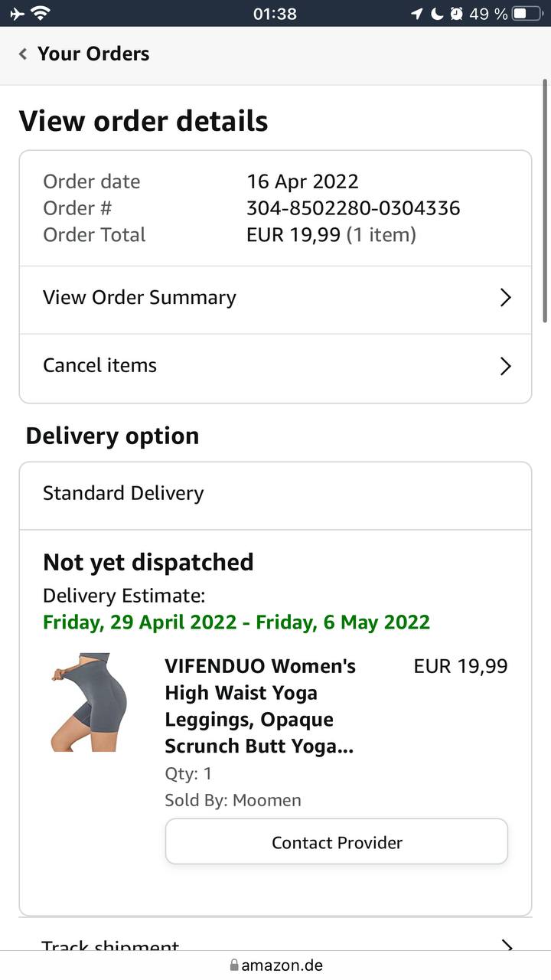Tap the airplane mode status icon
The width and height of the screenshot is (551, 980).
pos(17,13)
